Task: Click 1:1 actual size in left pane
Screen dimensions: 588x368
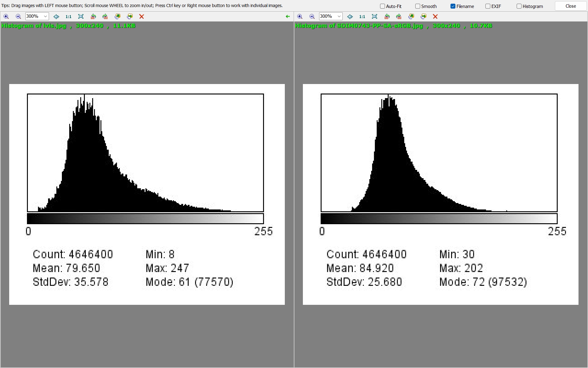Action: 68,17
